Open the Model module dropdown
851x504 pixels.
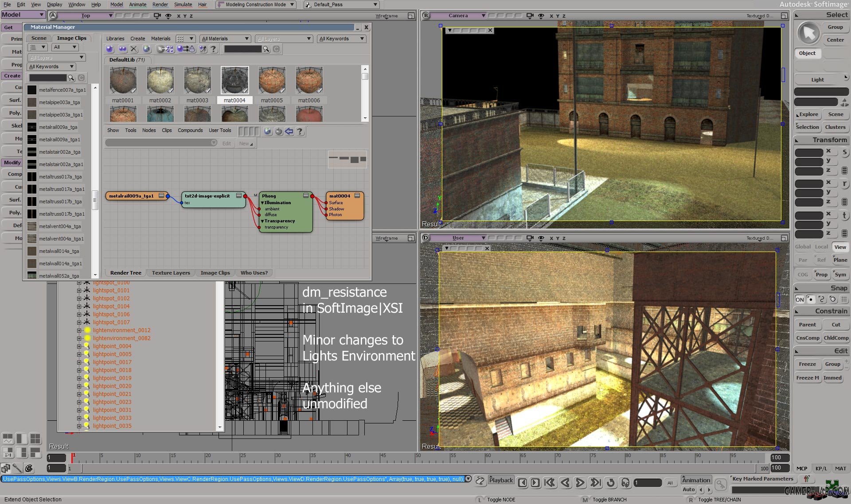(x=23, y=15)
